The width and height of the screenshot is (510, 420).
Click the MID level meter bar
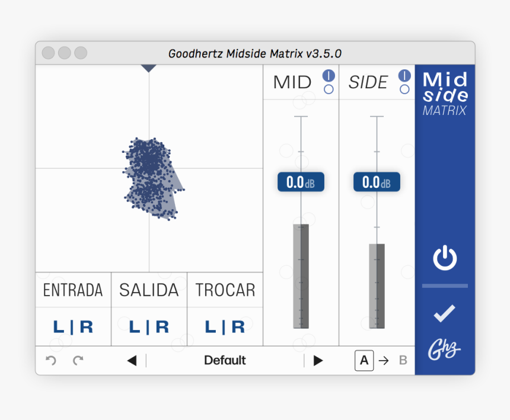pos(301,276)
